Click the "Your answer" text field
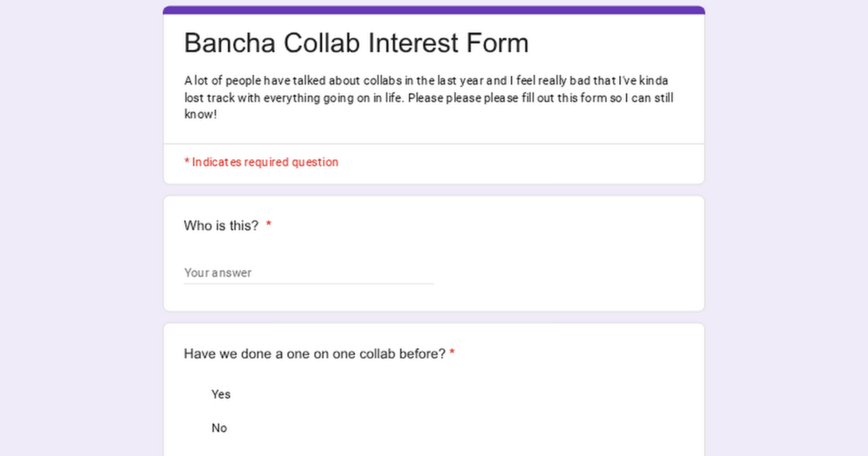The width and height of the screenshot is (868, 456). click(308, 273)
